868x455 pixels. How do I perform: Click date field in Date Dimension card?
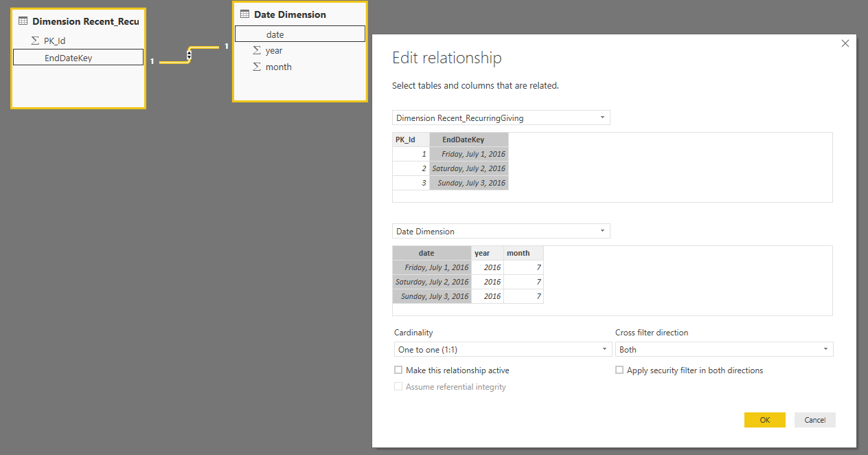[x=300, y=34]
